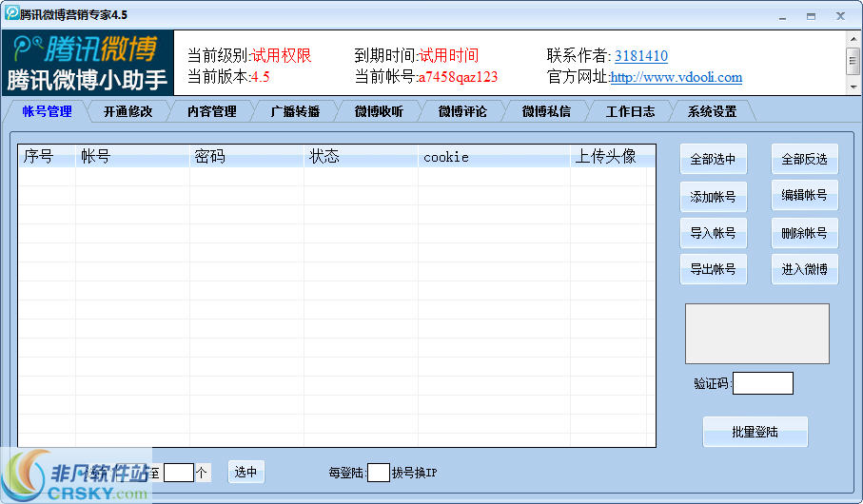This screenshot has width=863, height=504.
Task: Focus the 验证码 input field
Action: pos(763,383)
